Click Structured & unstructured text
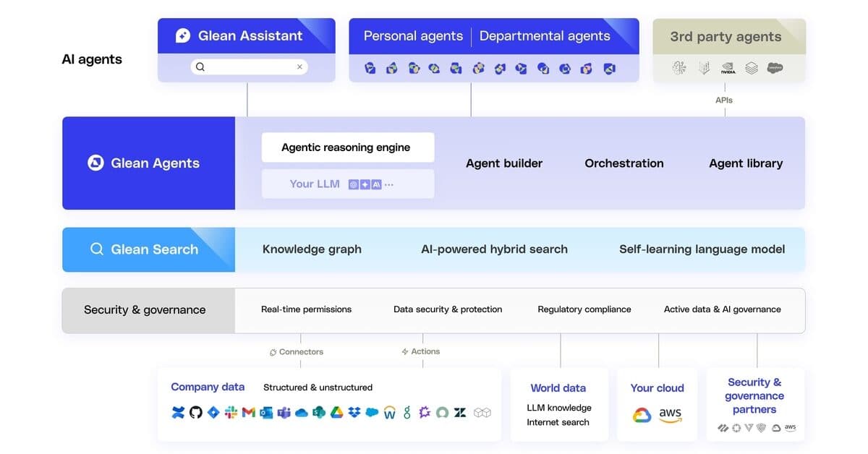 click(318, 387)
